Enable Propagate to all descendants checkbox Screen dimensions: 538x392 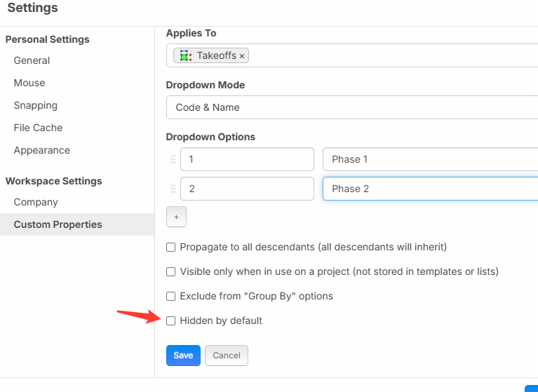[170, 247]
